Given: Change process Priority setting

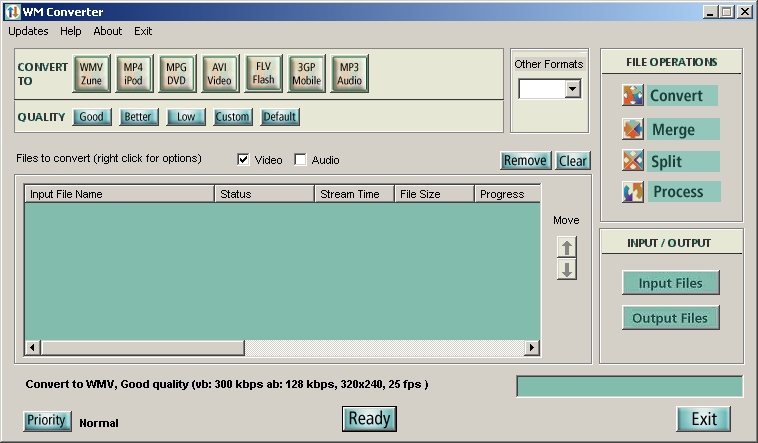Looking at the screenshot, I should 47,421.
